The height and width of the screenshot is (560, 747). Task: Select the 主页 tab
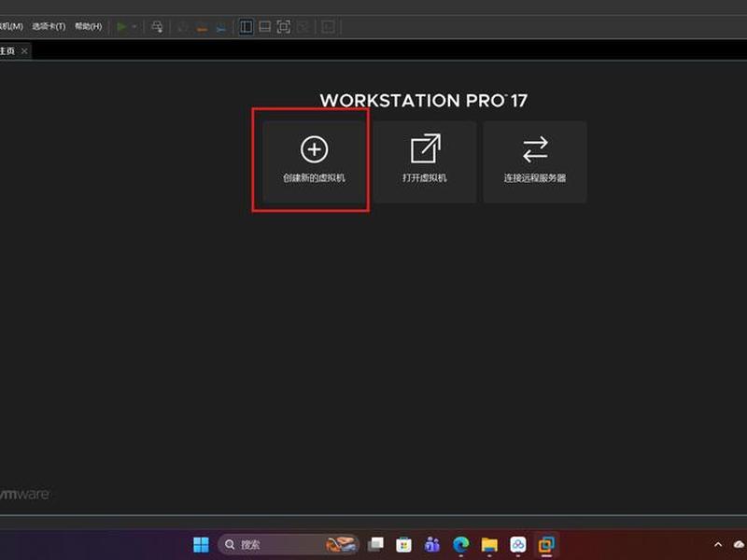(x=7, y=50)
